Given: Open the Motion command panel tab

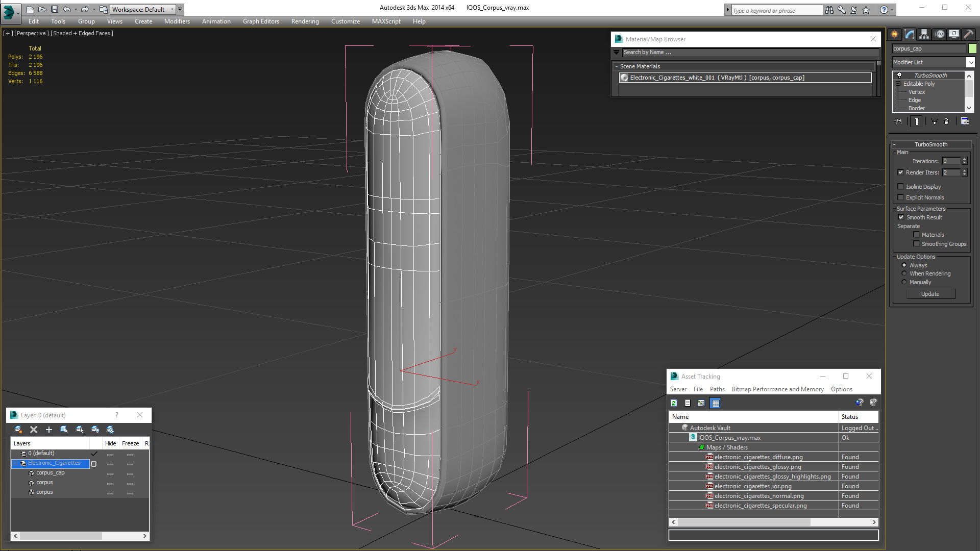Looking at the screenshot, I should tap(940, 34).
